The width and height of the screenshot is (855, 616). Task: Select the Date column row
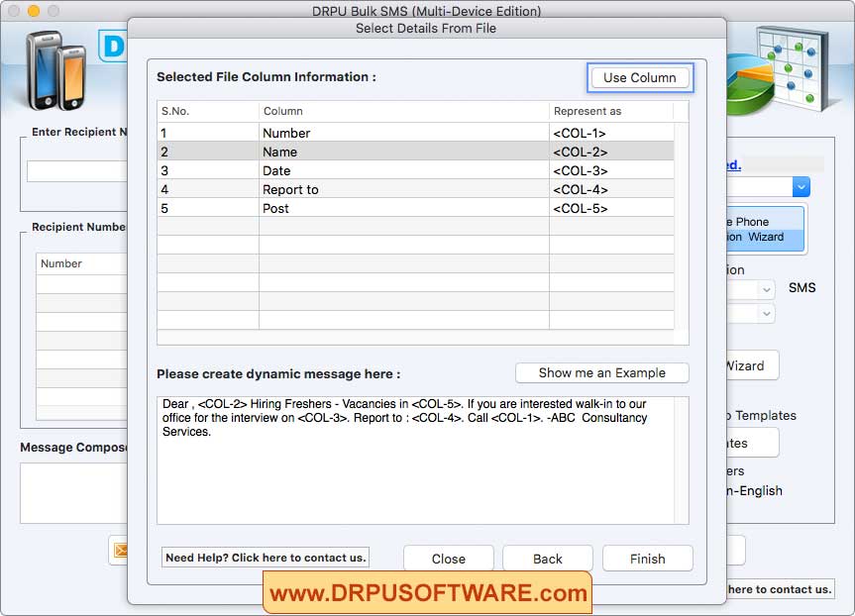click(x=415, y=170)
